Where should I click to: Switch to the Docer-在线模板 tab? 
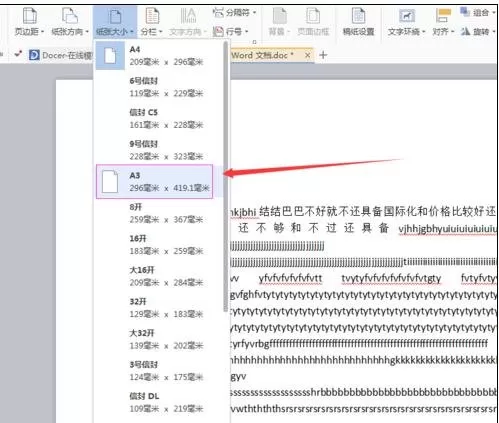click(x=60, y=55)
